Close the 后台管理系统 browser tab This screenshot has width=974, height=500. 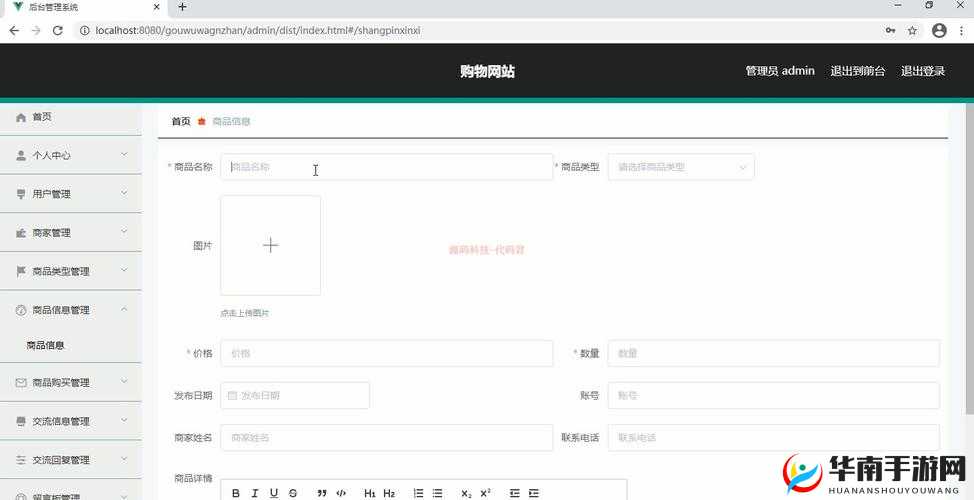point(157,7)
